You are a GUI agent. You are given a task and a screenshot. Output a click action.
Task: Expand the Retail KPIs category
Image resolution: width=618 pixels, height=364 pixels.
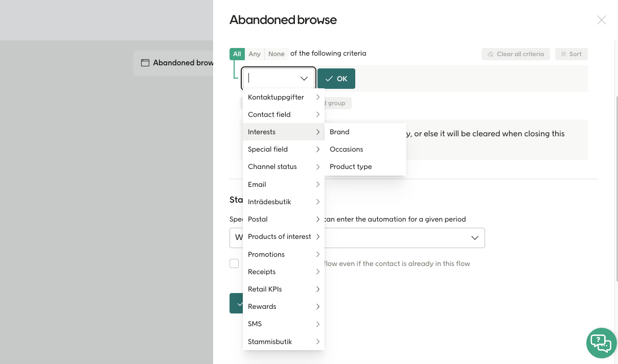click(283, 289)
